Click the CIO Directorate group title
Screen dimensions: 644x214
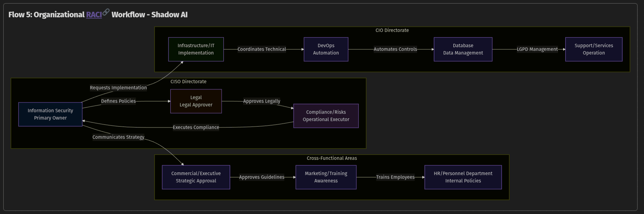[x=392, y=30]
